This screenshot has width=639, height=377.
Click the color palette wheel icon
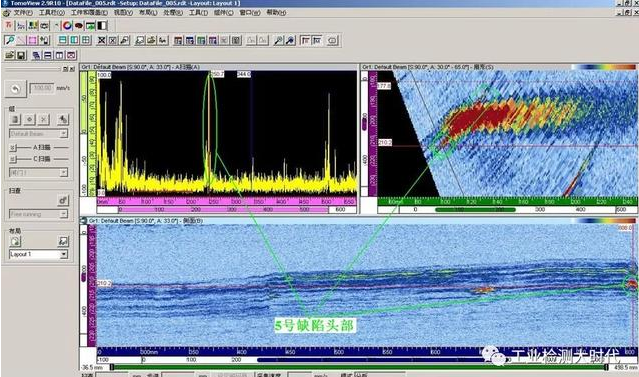click(x=67, y=26)
